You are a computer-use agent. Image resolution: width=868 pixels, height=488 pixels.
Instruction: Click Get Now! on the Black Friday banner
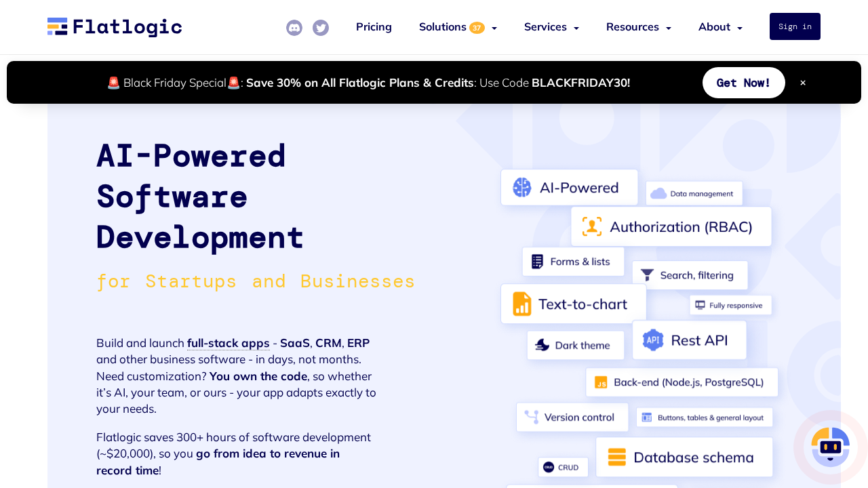point(744,83)
